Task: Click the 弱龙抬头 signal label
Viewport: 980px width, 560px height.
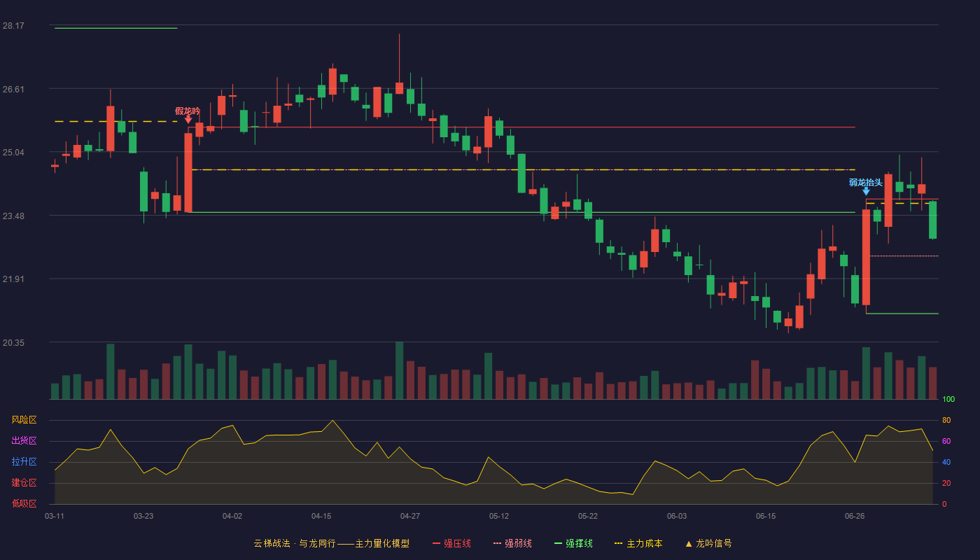Action: click(x=866, y=182)
